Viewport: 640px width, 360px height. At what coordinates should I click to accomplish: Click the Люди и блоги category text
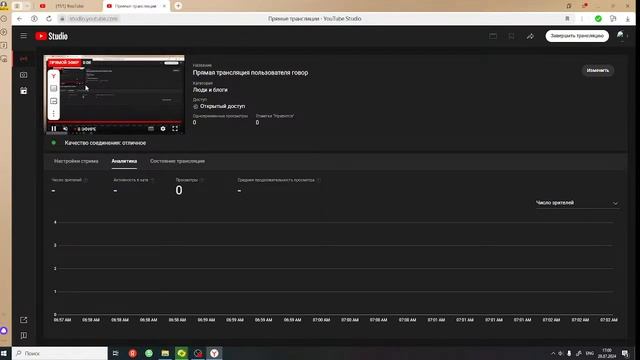click(x=210, y=90)
